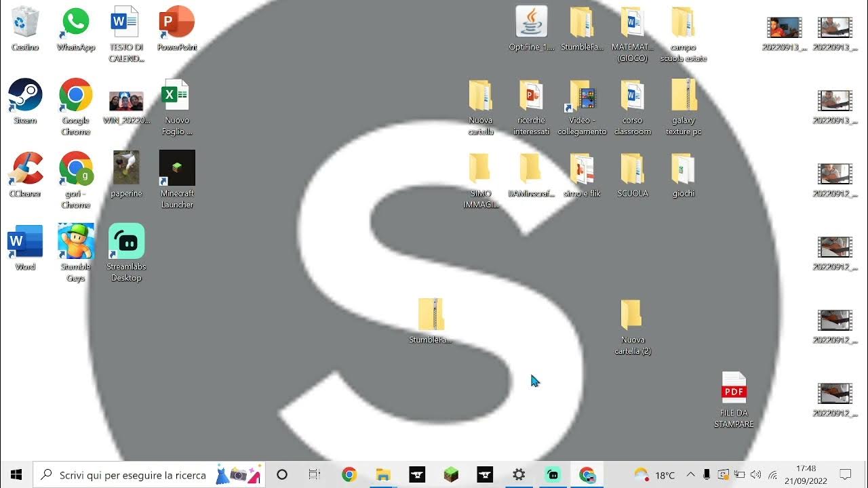The height and width of the screenshot is (488, 868).
Task: Show hidden system tray icons
Action: pyautogui.click(x=690, y=474)
